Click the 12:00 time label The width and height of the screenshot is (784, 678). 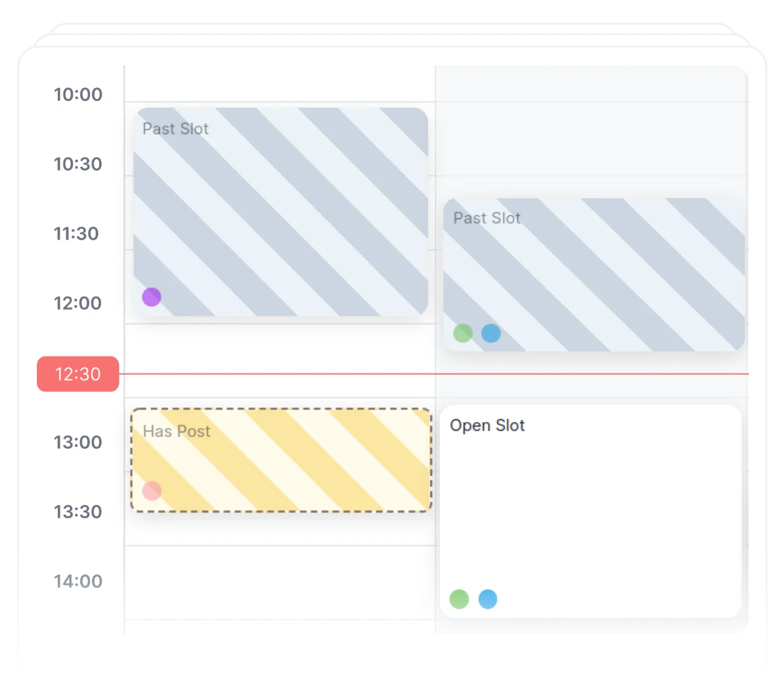[78, 303]
